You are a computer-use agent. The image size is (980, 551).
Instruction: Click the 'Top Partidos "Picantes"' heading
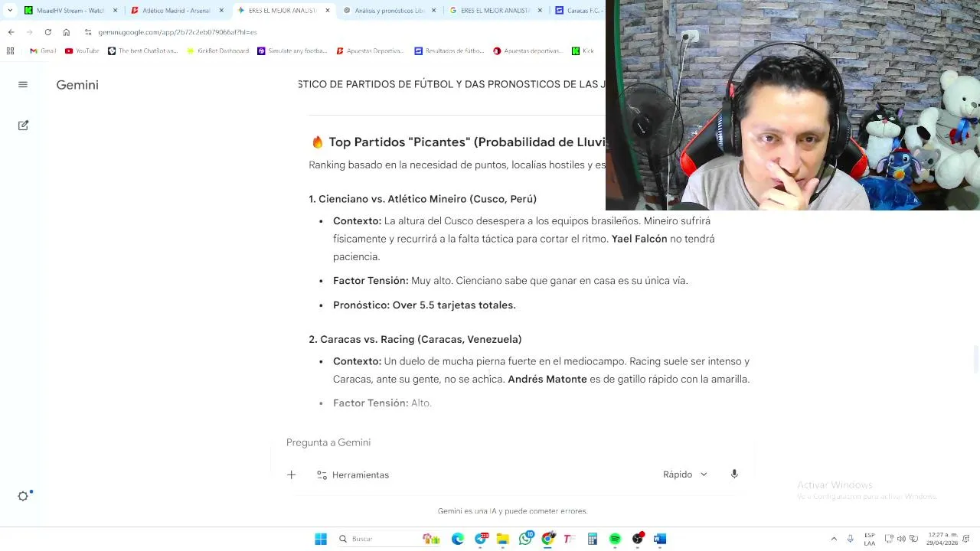point(458,142)
